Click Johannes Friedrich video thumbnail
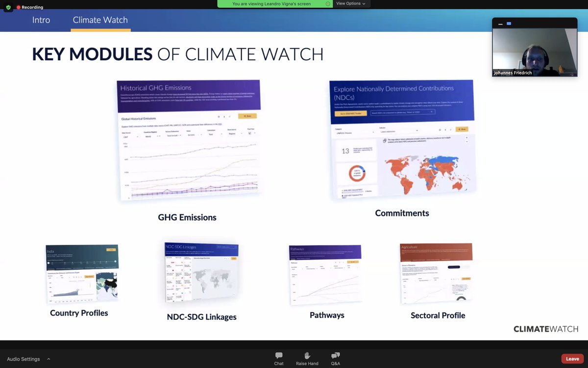 coord(535,52)
